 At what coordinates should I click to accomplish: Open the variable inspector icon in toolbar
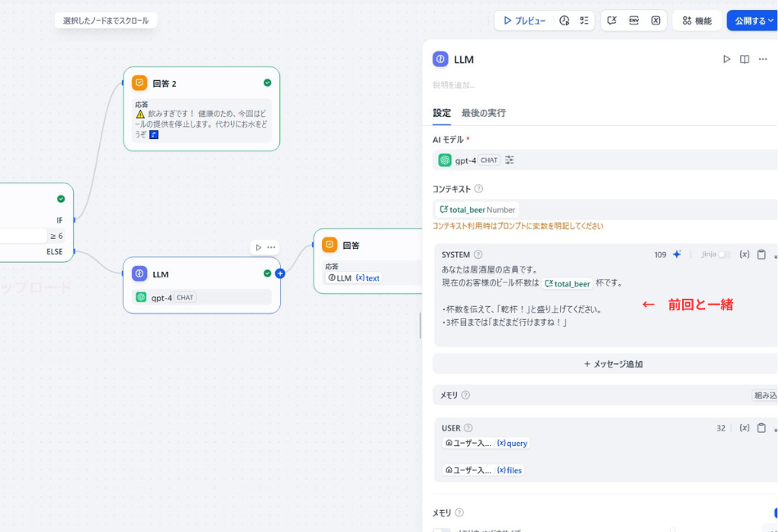(655, 20)
